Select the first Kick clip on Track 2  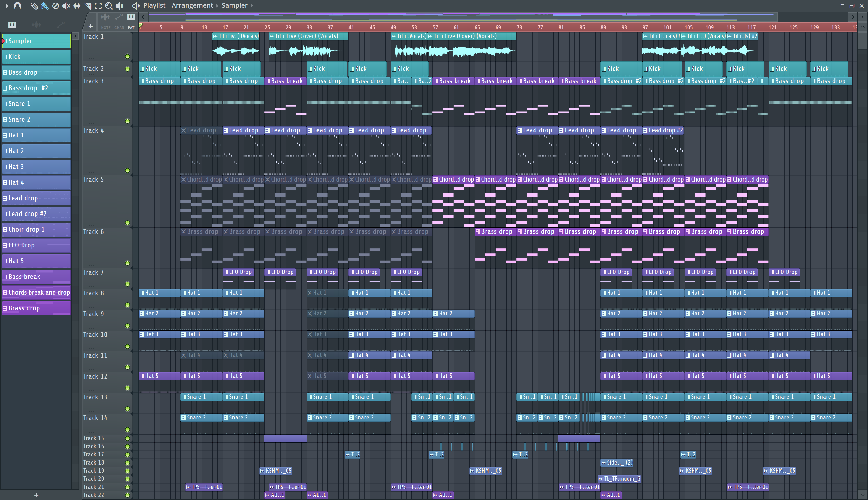click(x=159, y=69)
